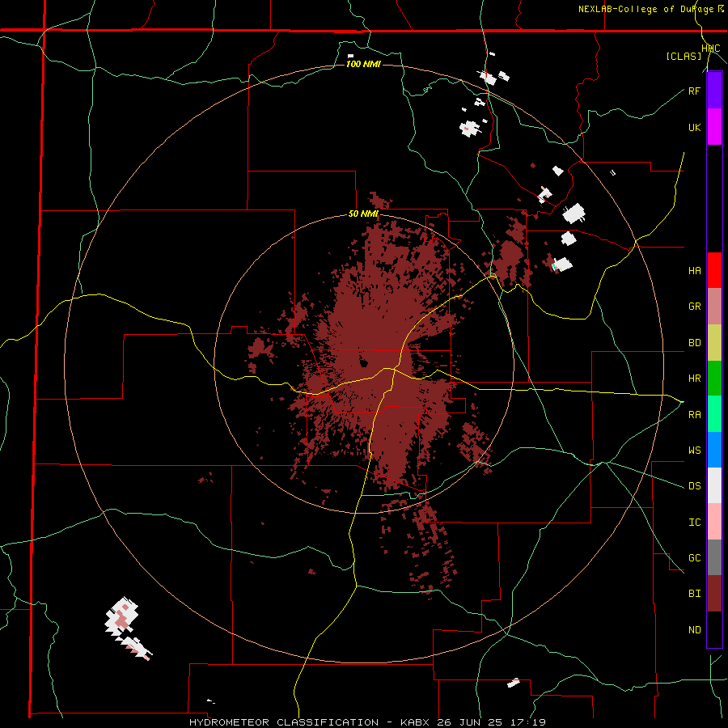Viewport: 728px width, 728px height.
Task: Click the [CLAS] label above legend
Action: [684, 56]
